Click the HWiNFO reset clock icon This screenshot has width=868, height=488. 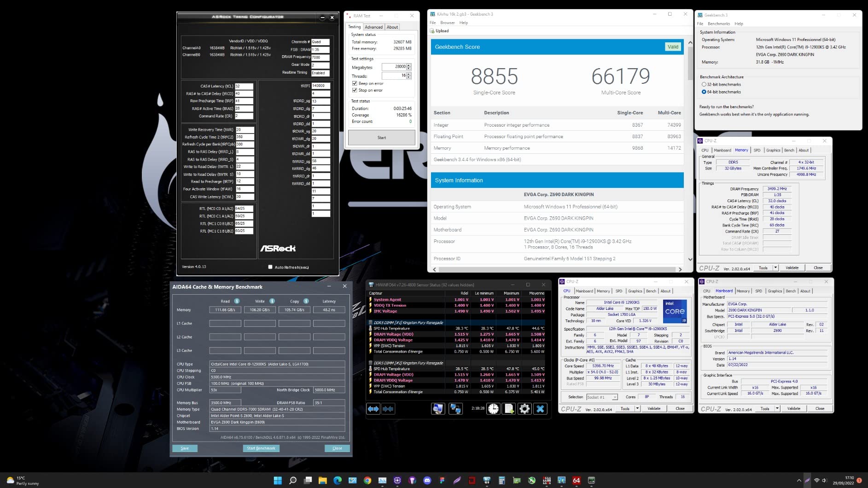(x=493, y=409)
